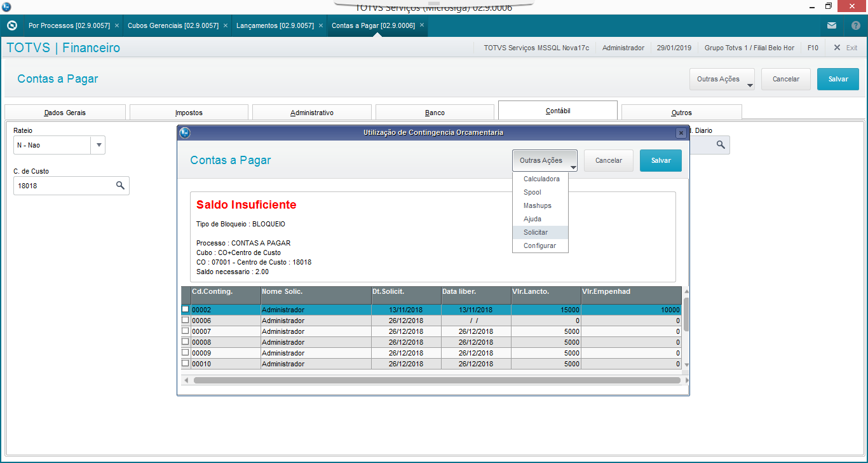Check the box for contingency 00006
This screenshot has height=463, width=868.
tap(186, 320)
